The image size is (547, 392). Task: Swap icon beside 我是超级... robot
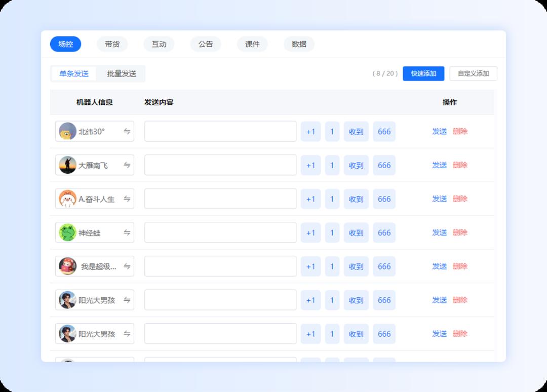[127, 266]
